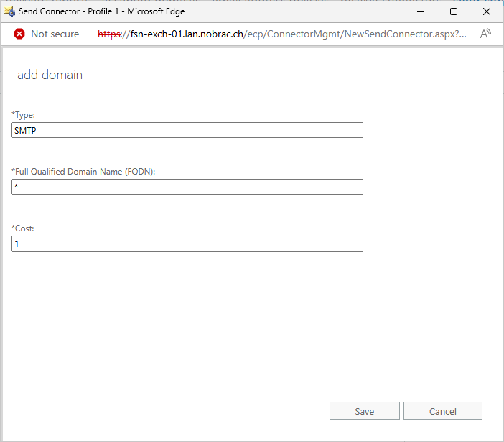Click the Send Connector envelope icon in title bar
The image size is (504, 442).
pos(9,11)
